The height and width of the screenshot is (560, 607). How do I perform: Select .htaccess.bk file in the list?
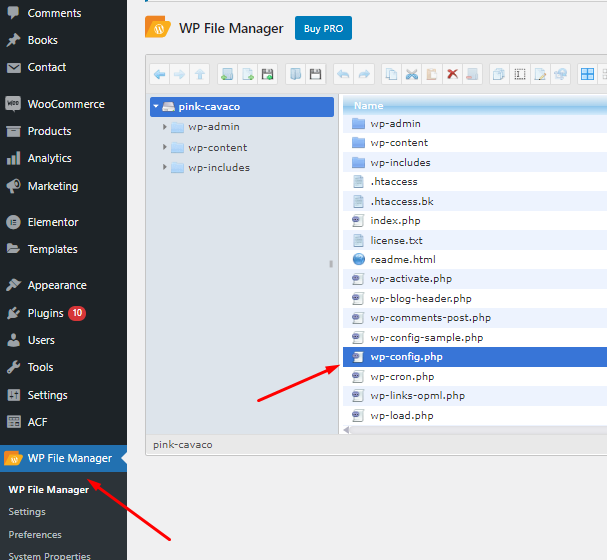click(475, 201)
